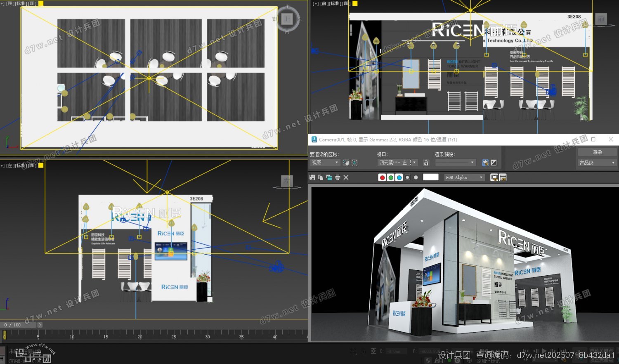
Task: Toggle the UI overlay display icon
Action: [x=494, y=177]
